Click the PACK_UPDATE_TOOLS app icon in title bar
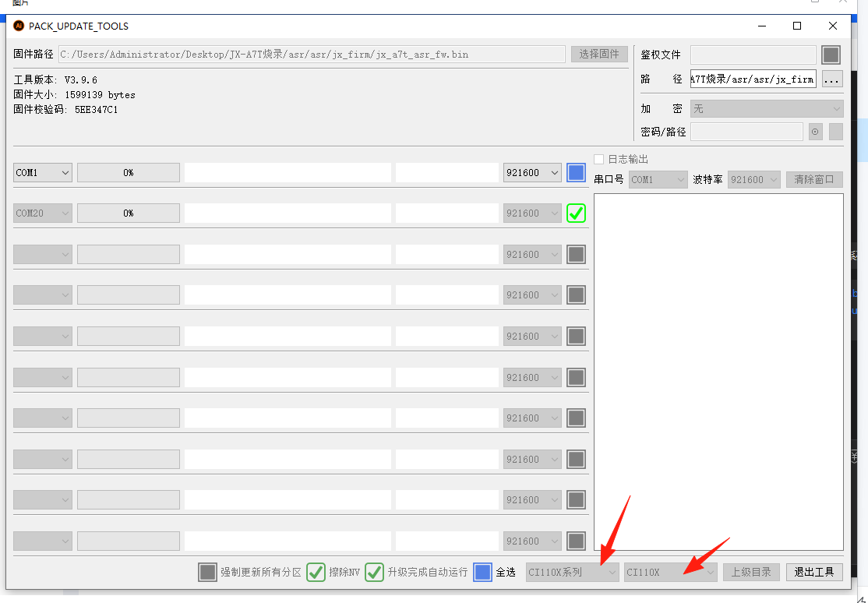Image resolution: width=868 pixels, height=603 pixels. (19, 26)
